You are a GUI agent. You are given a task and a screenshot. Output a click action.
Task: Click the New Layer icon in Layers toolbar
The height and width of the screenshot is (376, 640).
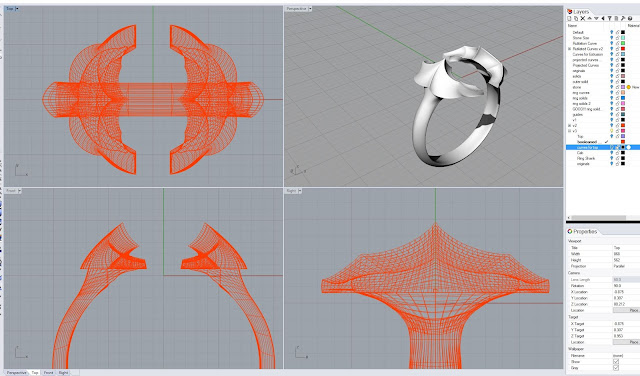pos(569,18)
